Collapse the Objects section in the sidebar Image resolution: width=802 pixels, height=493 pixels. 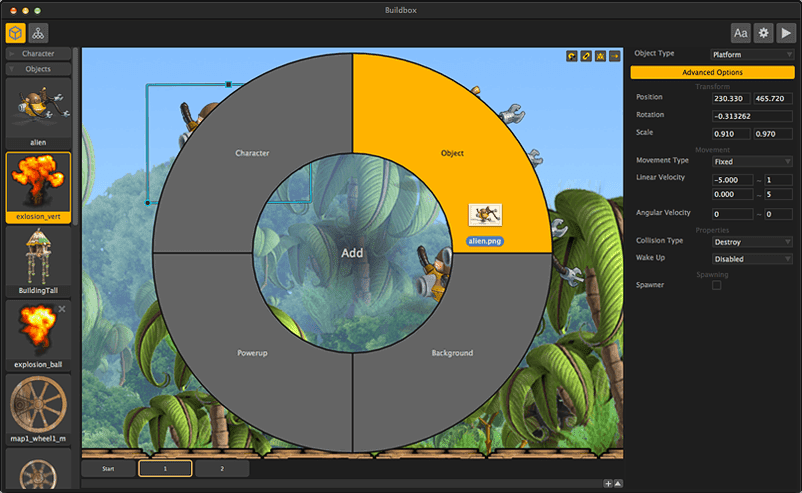pos(38,69)
